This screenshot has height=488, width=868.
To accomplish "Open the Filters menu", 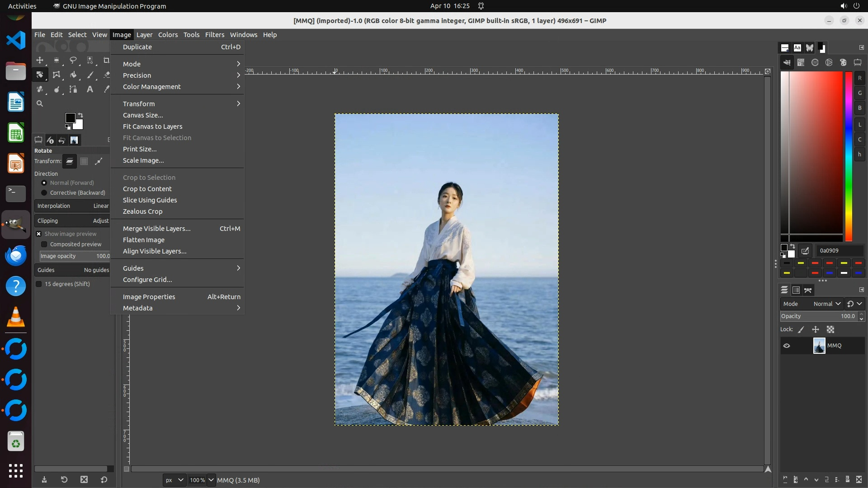I will [x=214, y=34].
